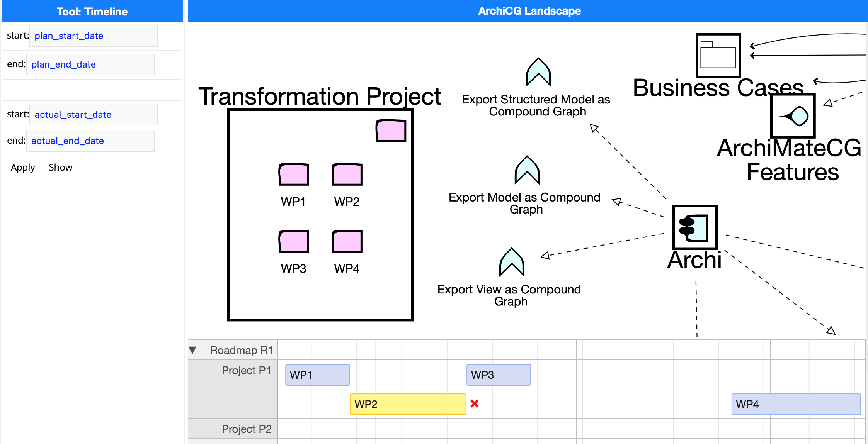Image resolution: width=868 pixels, height=444 pixels.
Task: Click the Archi label text
Action: click(x=694, y=260)
